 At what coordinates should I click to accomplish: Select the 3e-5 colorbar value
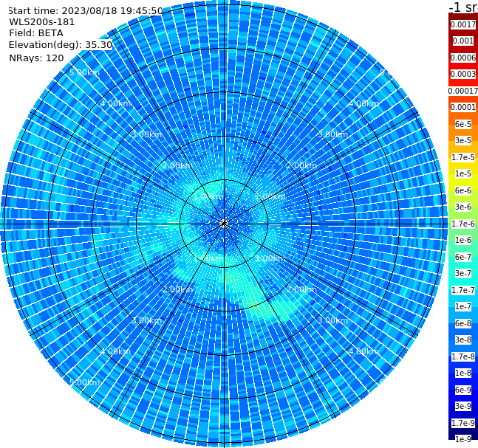463,140
